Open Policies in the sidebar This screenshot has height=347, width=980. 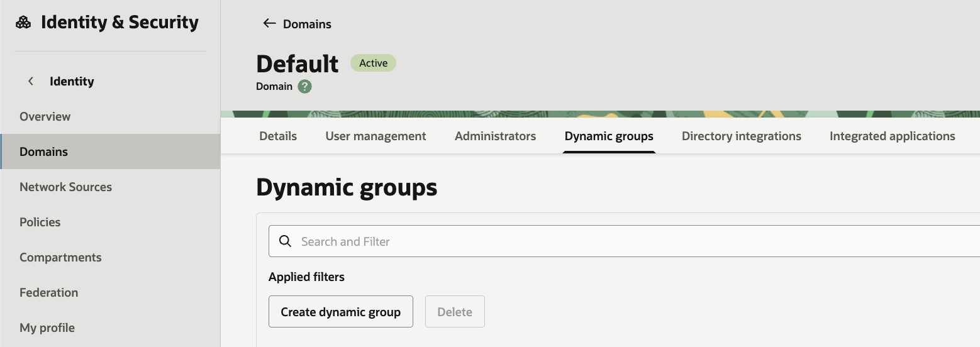click(x=40, y=222)
